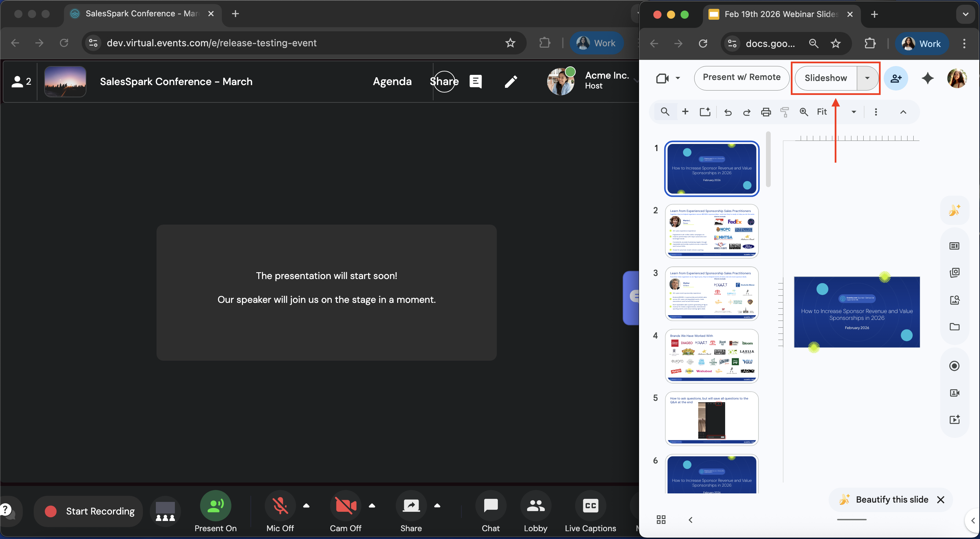The height and width of the screenshot is (539, 980).
Task: Click the share person-plus icon in Slides
Action: (x=896, y=78)
